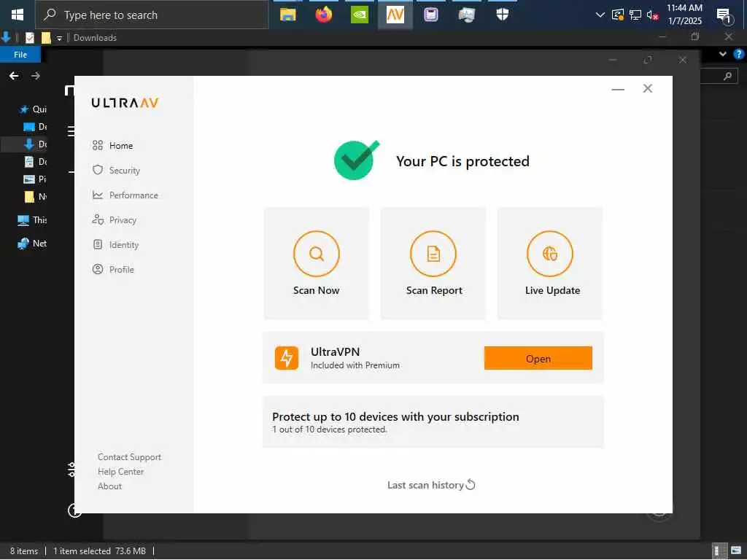Switch Explorer to large icons view
The image size is (747, 560).
[x=736, y=551]
